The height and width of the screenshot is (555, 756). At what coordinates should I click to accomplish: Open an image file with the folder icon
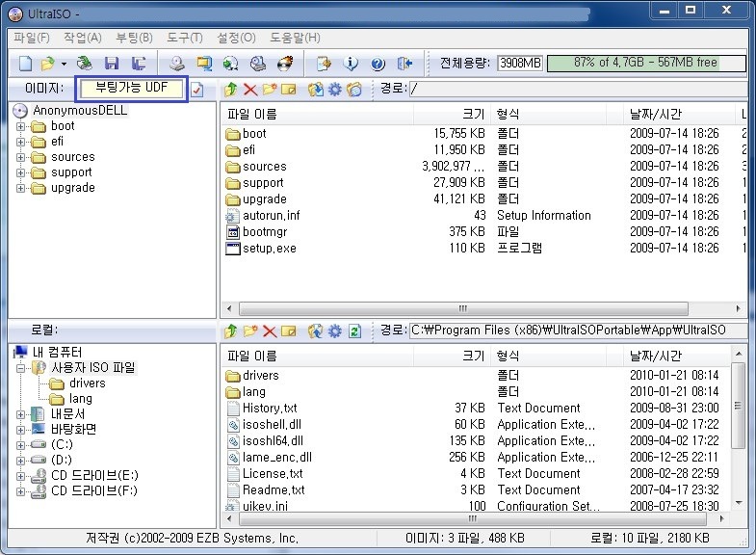point(48,64)
